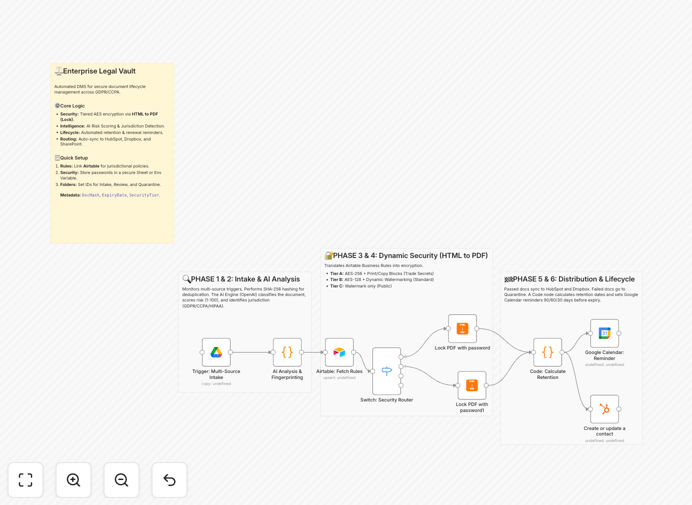Select the Google Drive trigger node
Image resolution: width=692 pixels, height=505 pixels.
point(216,352)
